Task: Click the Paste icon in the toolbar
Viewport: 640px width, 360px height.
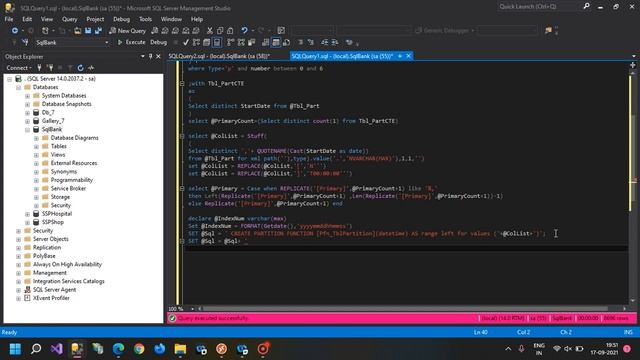Action: coord(230,31)
